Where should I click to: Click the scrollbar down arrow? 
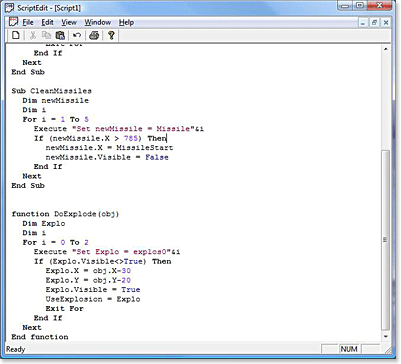386,337
